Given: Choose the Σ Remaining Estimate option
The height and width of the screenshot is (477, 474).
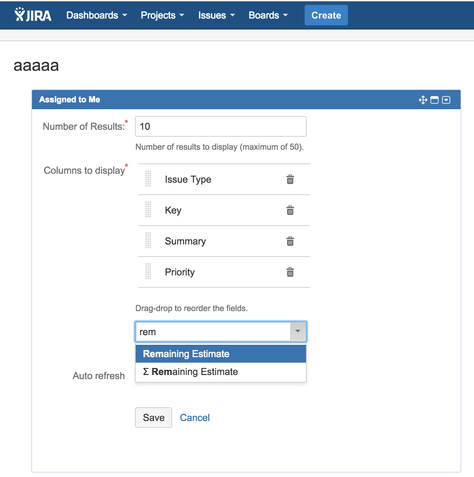Looking at the screenshot, I should point(221,372).
